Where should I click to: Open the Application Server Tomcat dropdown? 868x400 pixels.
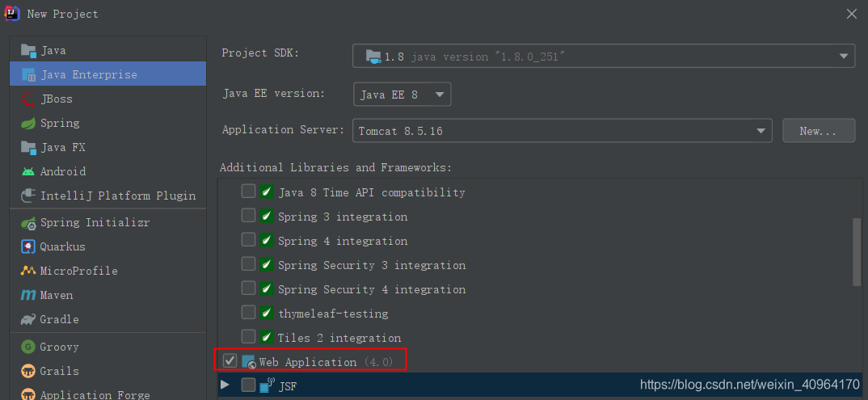[x=562, y=131]
